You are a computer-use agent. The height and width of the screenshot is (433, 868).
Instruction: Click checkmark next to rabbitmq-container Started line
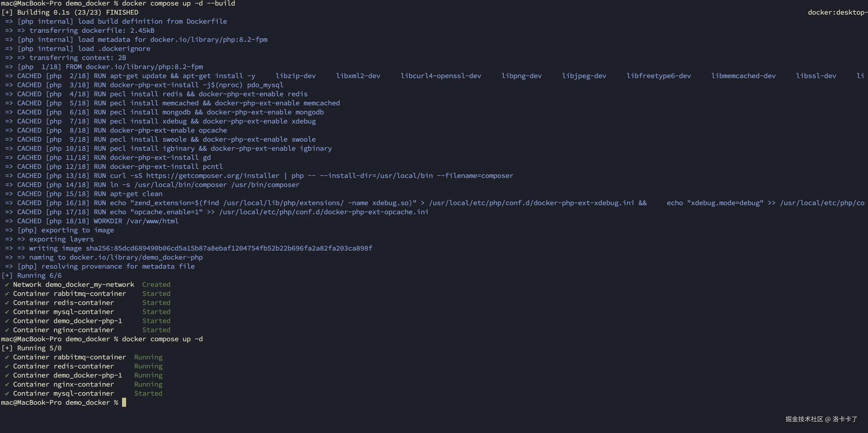click(7, 294)
